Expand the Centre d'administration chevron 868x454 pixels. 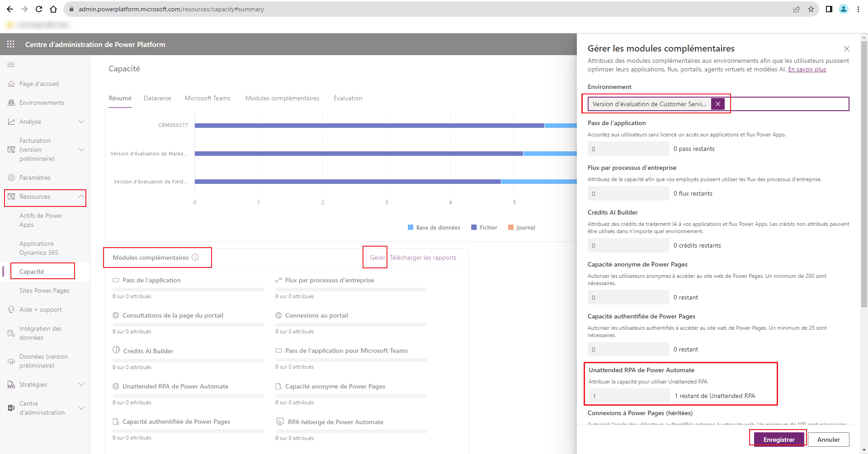(x=81, y=408)
